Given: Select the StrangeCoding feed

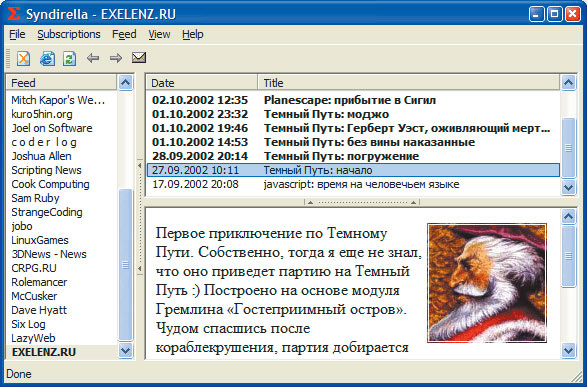Looking at the screenshot, I should [x=47, y=212].
